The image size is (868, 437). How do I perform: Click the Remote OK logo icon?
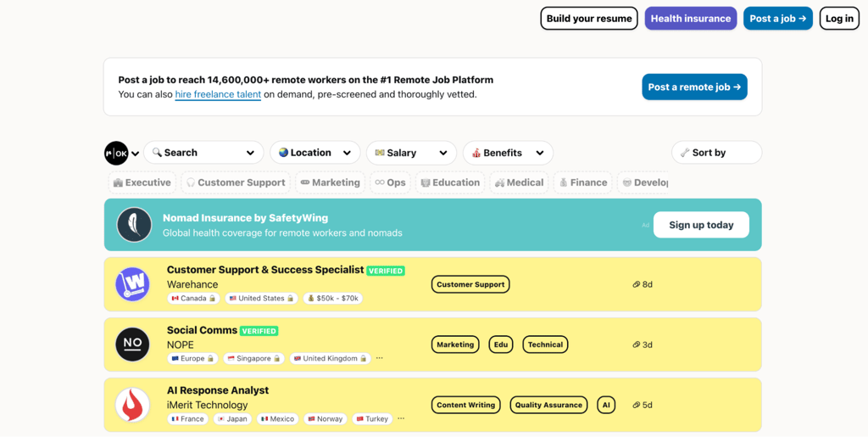coord(116,153)
